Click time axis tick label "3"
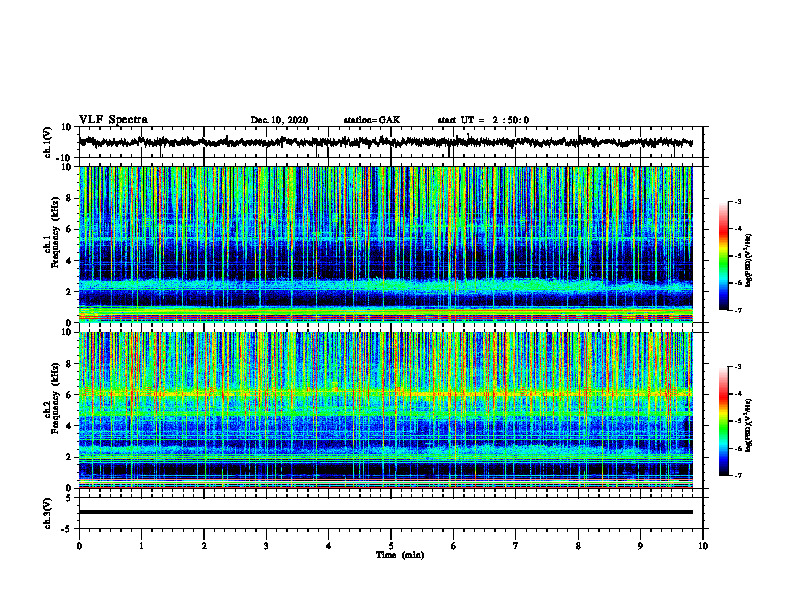Screen dimensions: 792x612 [x=266, y=546]
